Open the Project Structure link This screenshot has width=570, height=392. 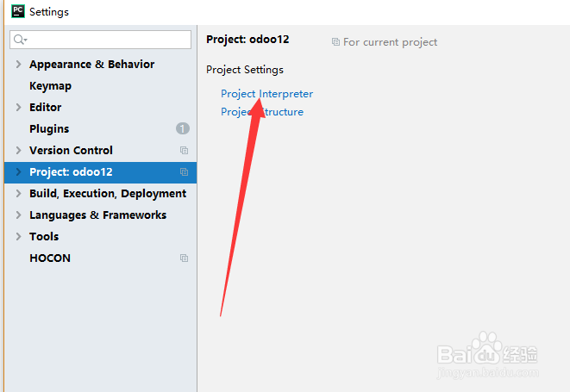click(262, 111)
